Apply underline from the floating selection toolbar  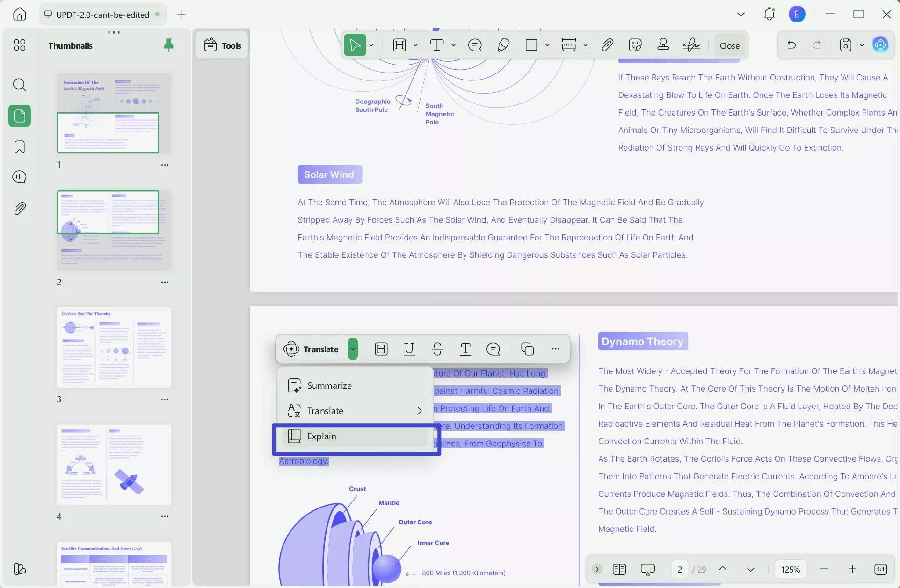pyautogui.click(x=409, y=349)
